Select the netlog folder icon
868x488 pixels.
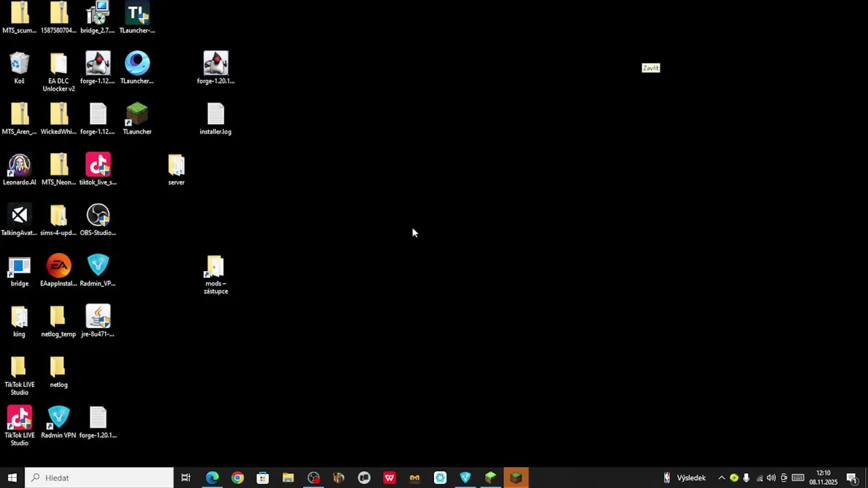point(58,367)
